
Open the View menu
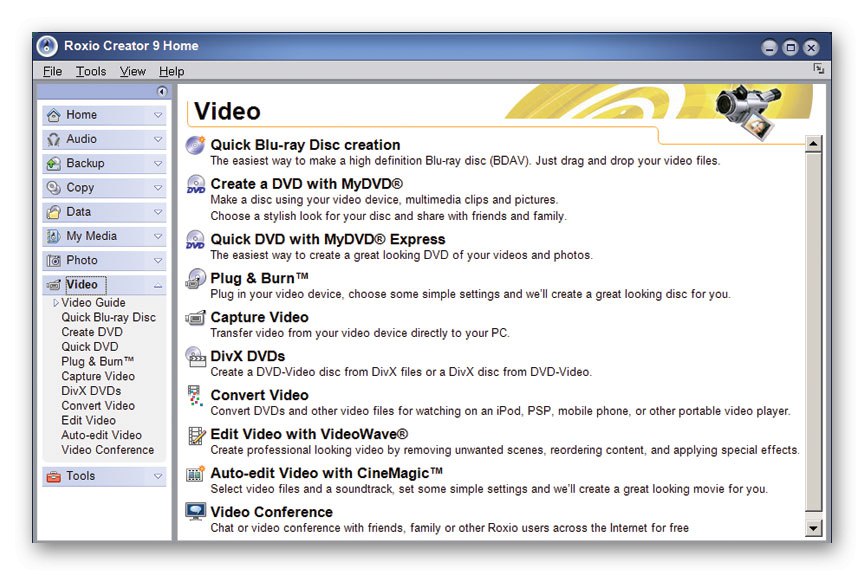[x=133, y=72]
